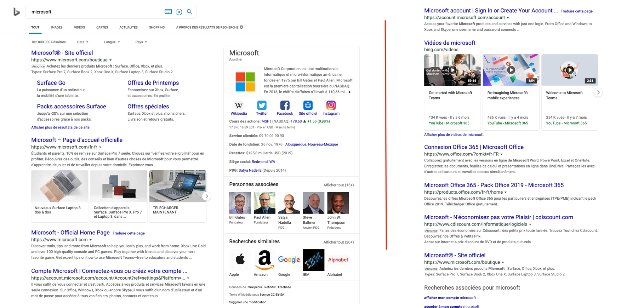This screenshot has width=644, height=308.
Task: Advance the video carousel with right arrow
Action: click(598, 92)
